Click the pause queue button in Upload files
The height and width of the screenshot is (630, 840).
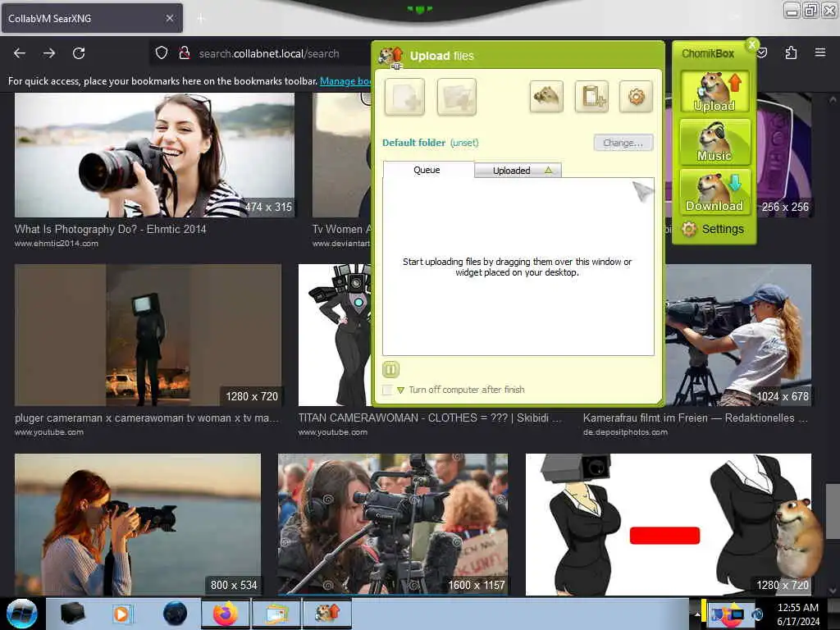point(390,369)
